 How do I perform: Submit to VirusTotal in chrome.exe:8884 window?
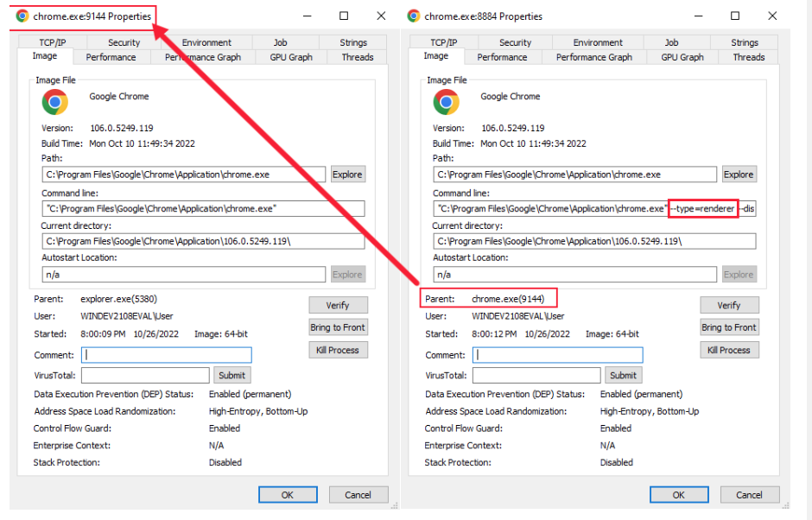tap(623, 376)
